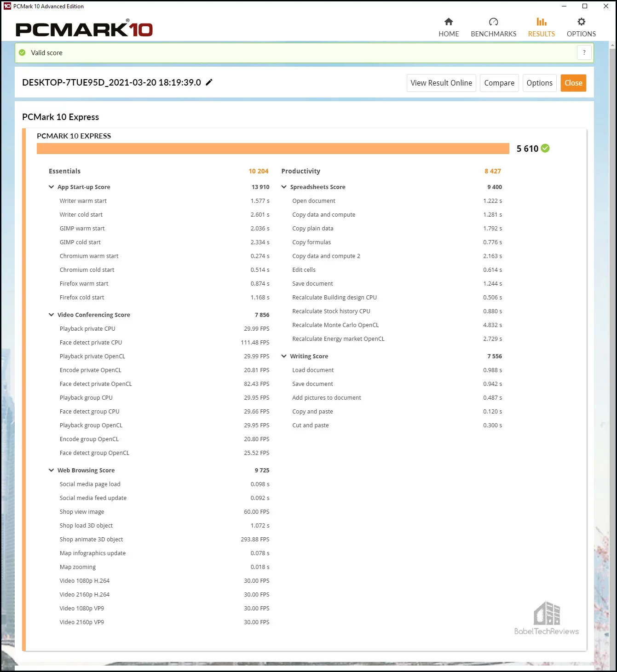Click the 'GIMP warm start' row

164,229
